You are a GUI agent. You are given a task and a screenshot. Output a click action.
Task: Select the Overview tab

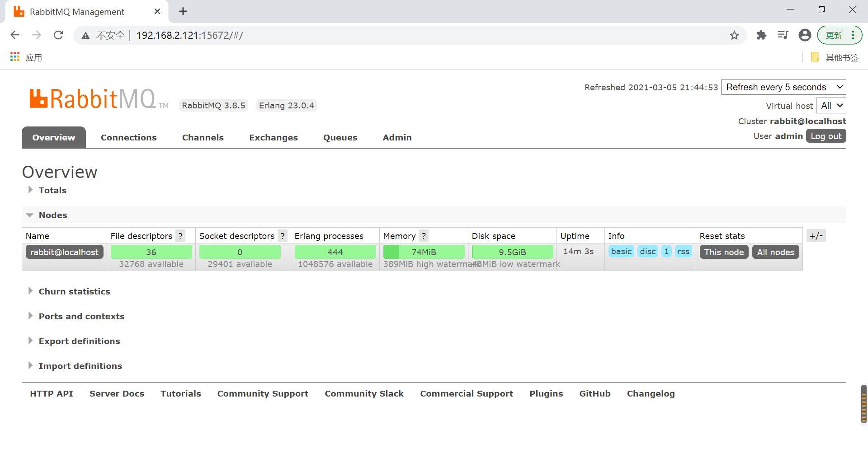[54, 137]
